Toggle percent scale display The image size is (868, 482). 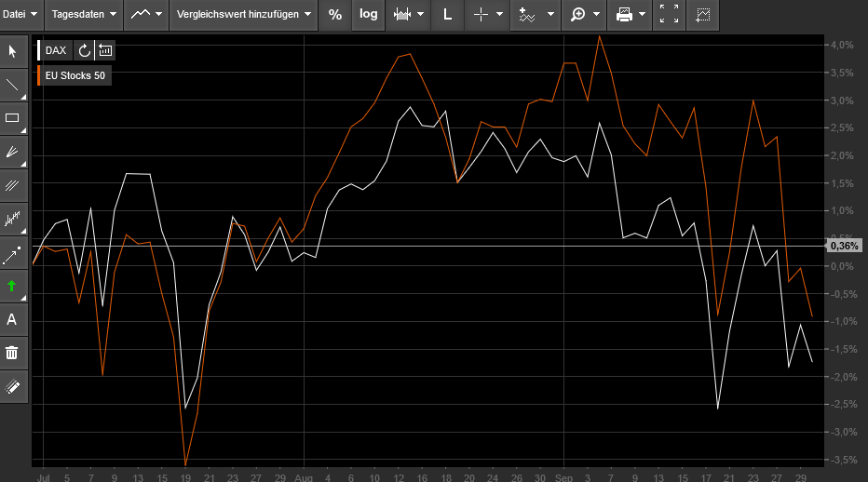pyautogui.click(x=335, y=14)
